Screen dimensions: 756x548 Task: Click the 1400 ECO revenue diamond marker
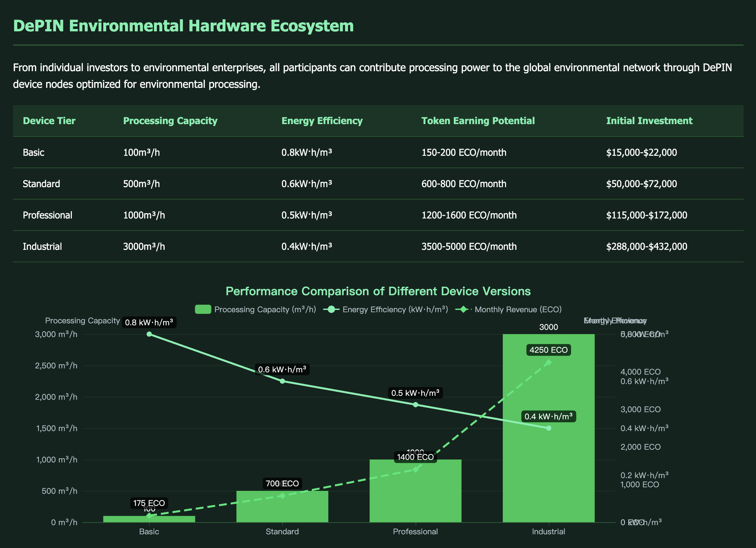415,469
